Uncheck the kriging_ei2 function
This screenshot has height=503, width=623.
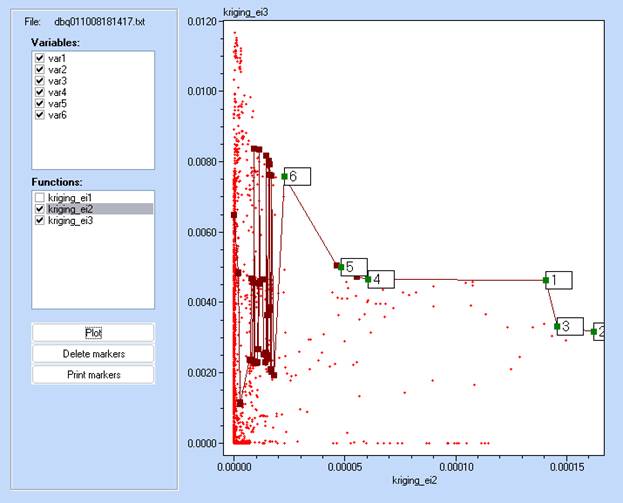40,209
